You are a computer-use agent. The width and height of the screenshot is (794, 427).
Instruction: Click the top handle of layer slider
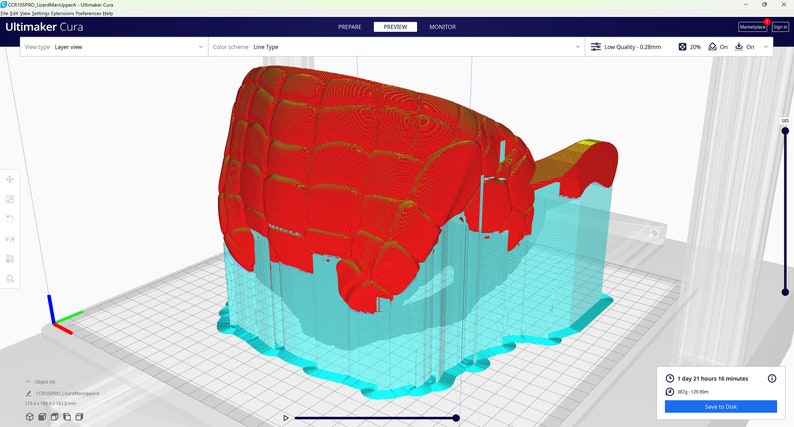tap(785, 131)
